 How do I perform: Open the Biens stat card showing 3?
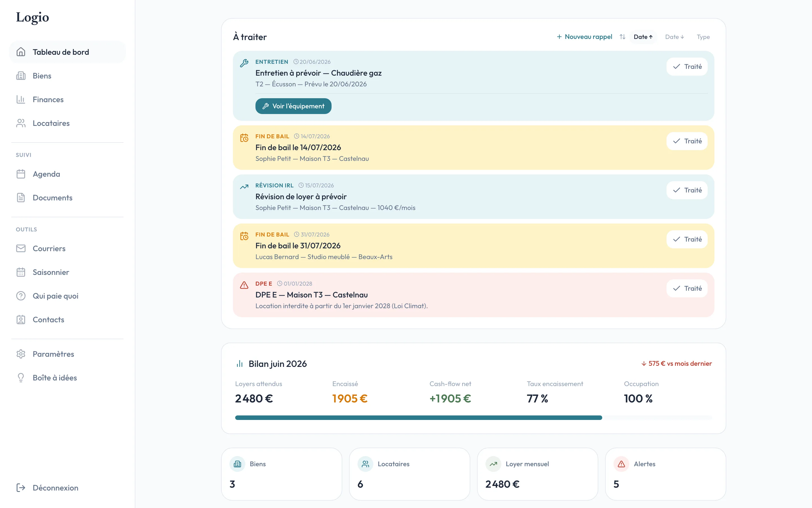tap(281, 474)
